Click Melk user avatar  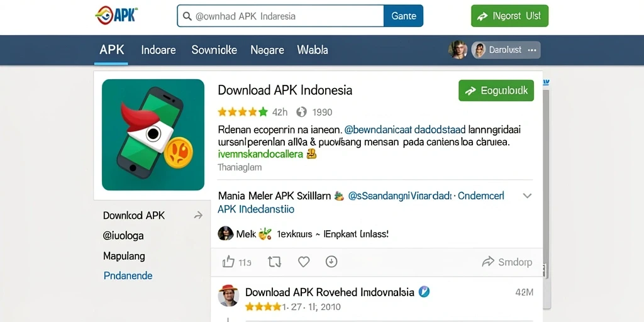[x=226, y=233]
